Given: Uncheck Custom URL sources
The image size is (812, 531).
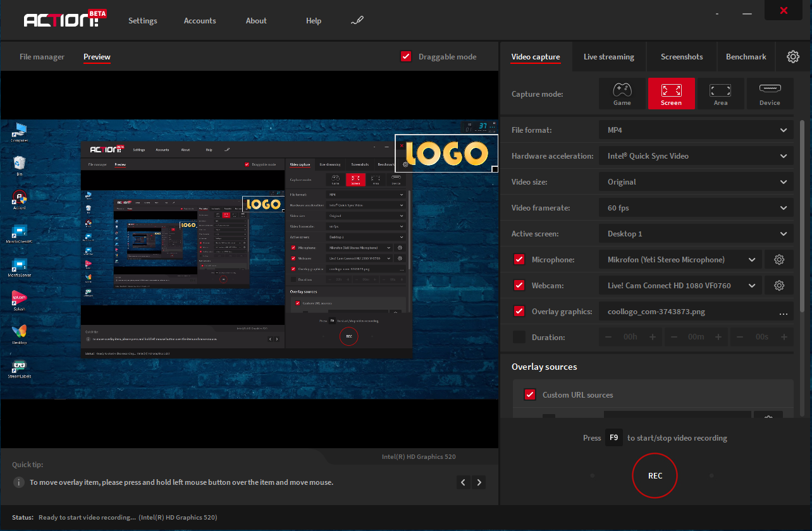Looking at the screenshot, I should (x=530, y=394).
